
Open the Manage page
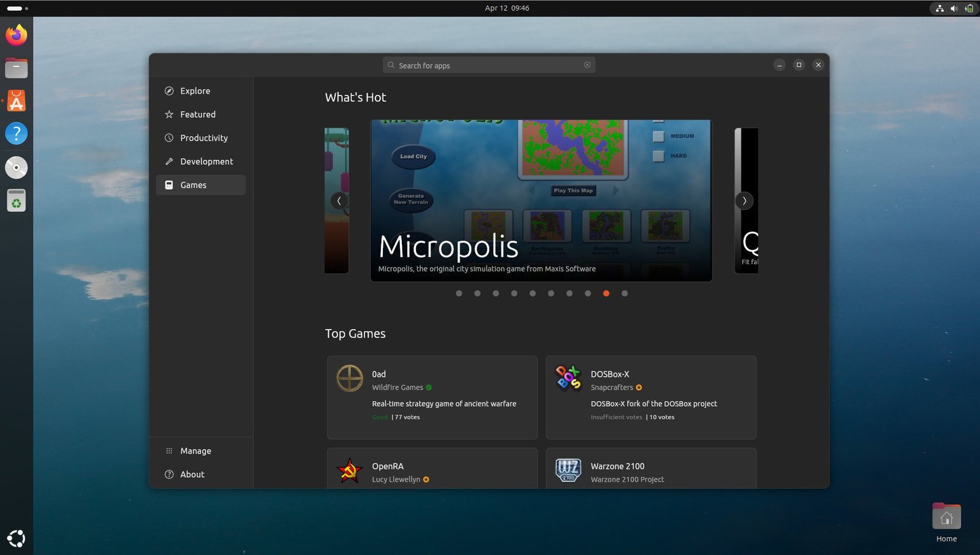coord(195,451)
